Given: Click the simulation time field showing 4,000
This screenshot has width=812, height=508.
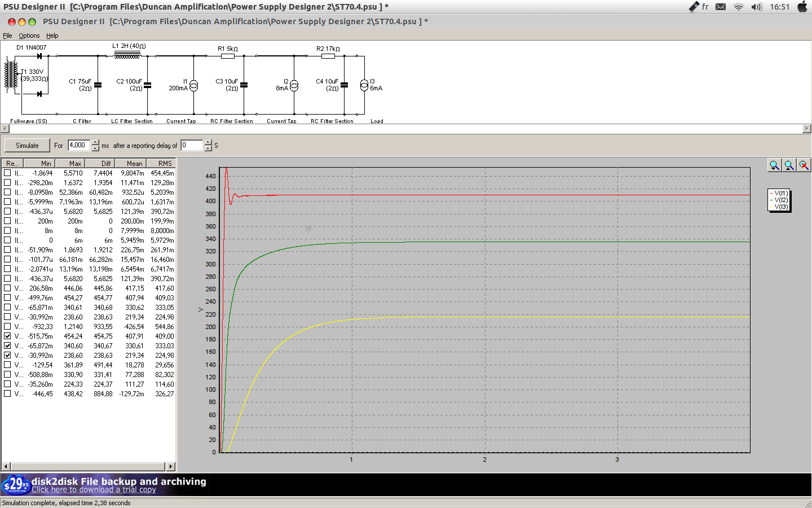Looking at the screenshot, I should [x=79, y=145].
